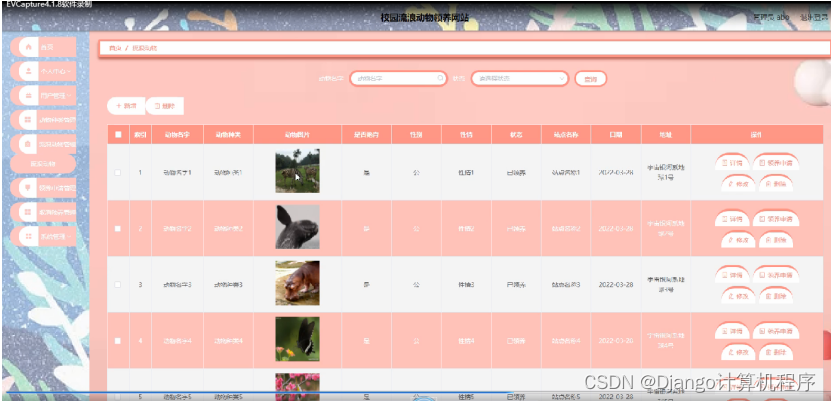Check the checkbox for row 4

coord(118,341)
